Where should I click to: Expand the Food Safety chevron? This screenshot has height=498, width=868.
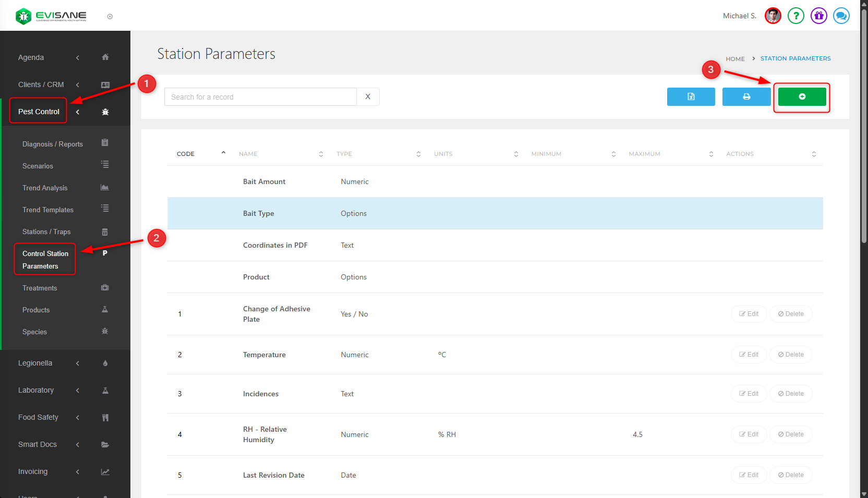[78, 417]
